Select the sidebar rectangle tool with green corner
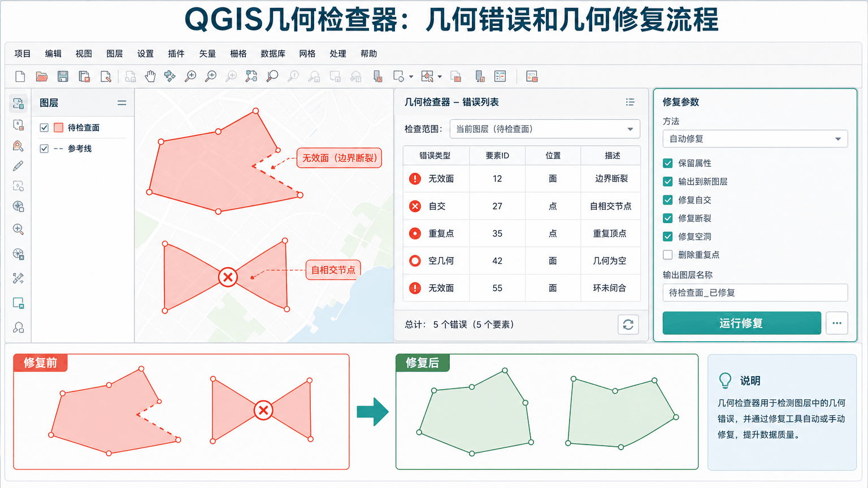This screenshot has width=868, height=488. pos(18,303)
